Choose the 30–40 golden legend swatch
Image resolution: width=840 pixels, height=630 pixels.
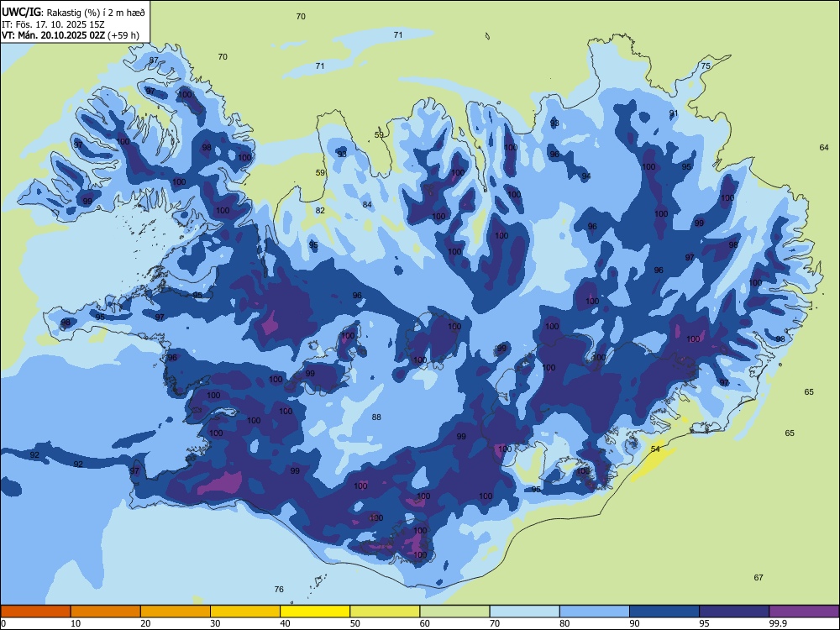coord(245,612)
